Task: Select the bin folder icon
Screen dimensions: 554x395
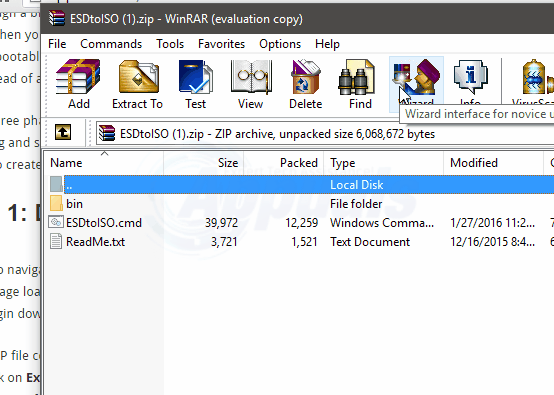Action: [x=56, y=204]
